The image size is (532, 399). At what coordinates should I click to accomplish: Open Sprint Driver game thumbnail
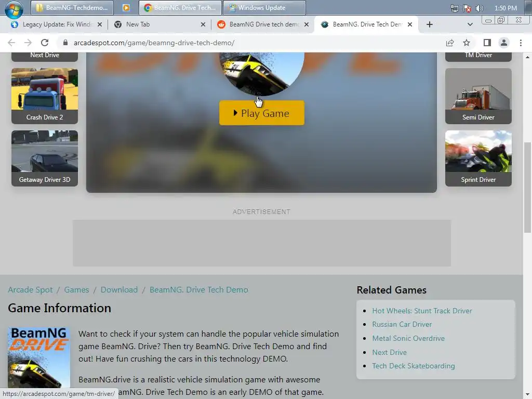point(478,158)
